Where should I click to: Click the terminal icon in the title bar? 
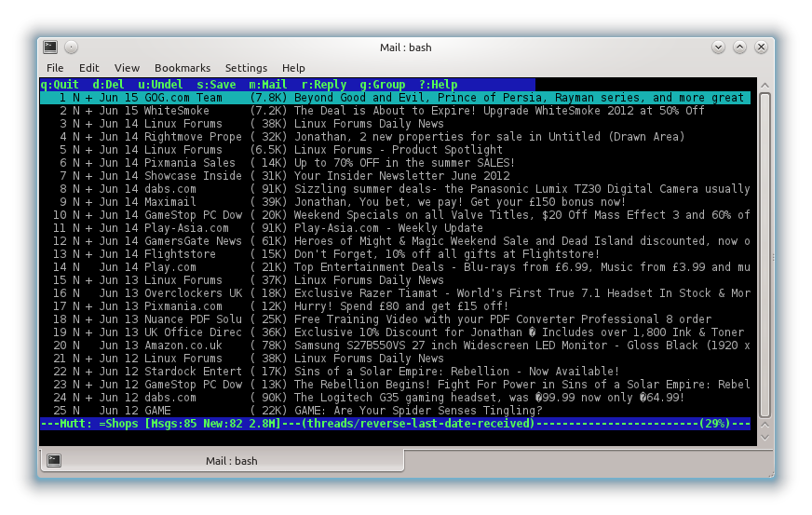[x=50, y=47]
